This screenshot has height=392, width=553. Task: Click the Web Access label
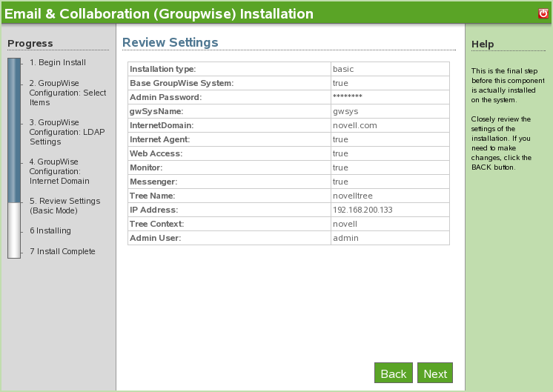pos(156,153)
